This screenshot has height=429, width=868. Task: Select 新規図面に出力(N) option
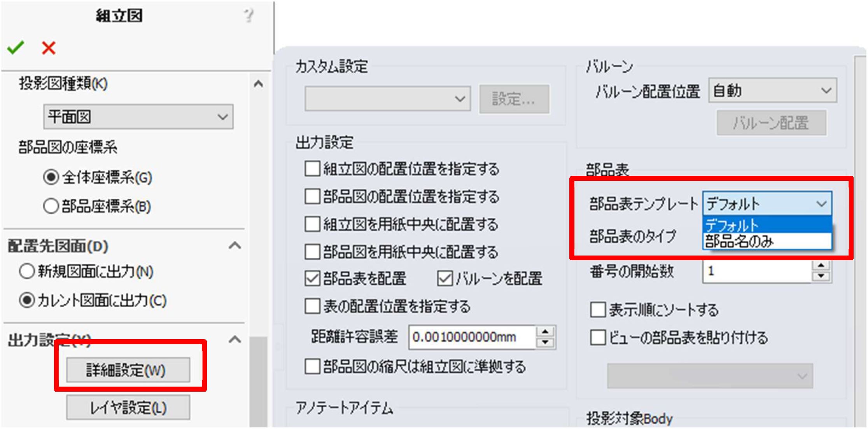[x=27, y=271]
